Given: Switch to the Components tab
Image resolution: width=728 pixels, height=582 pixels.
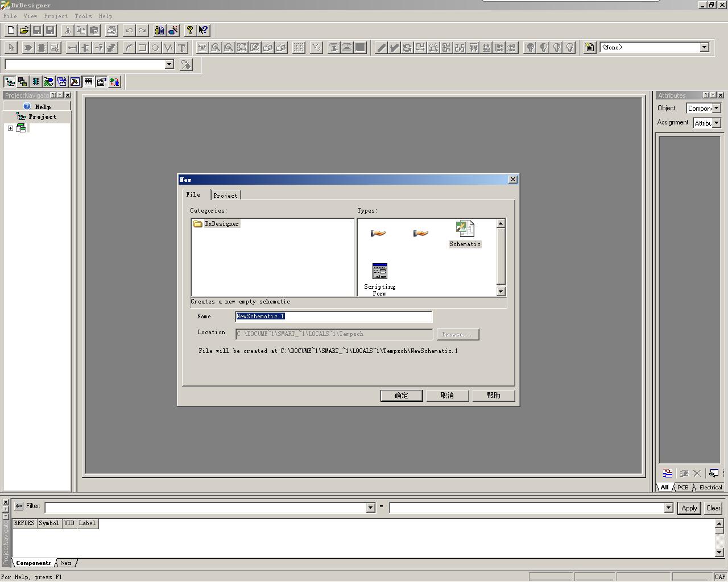Looking at the screenshot, I should pos(34,563).
